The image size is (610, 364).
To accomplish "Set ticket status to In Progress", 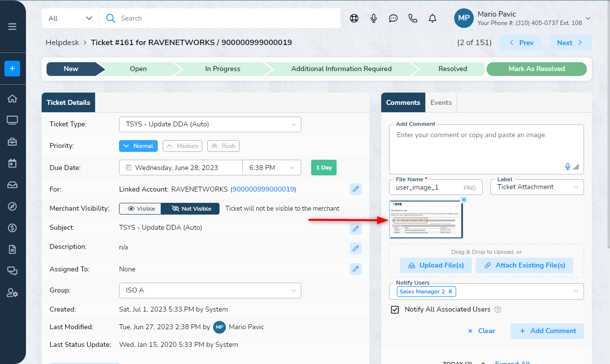I will [x=222, y=69].
